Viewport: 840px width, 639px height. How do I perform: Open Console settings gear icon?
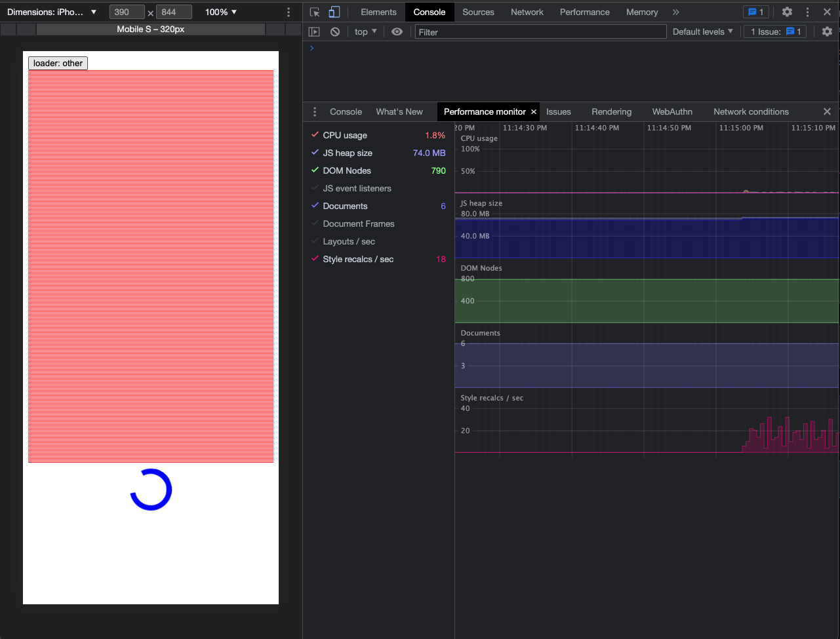coord(827,31)
